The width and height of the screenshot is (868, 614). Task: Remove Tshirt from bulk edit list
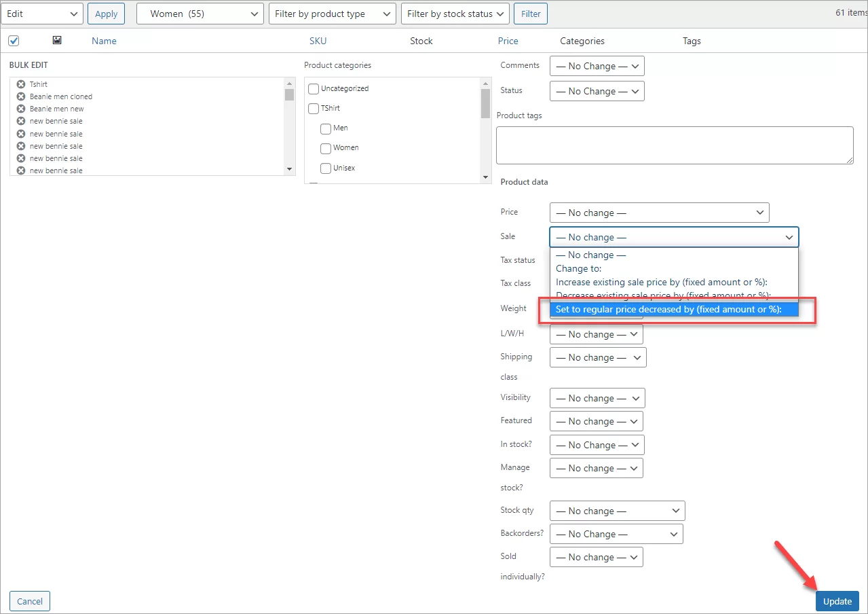(x=21, y=84)
